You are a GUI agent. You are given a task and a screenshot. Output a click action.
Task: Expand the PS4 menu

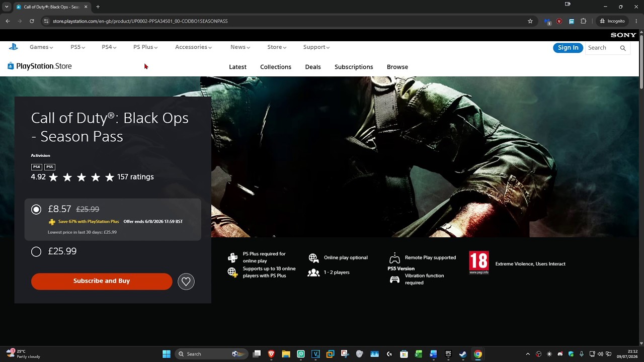point(109,47)
